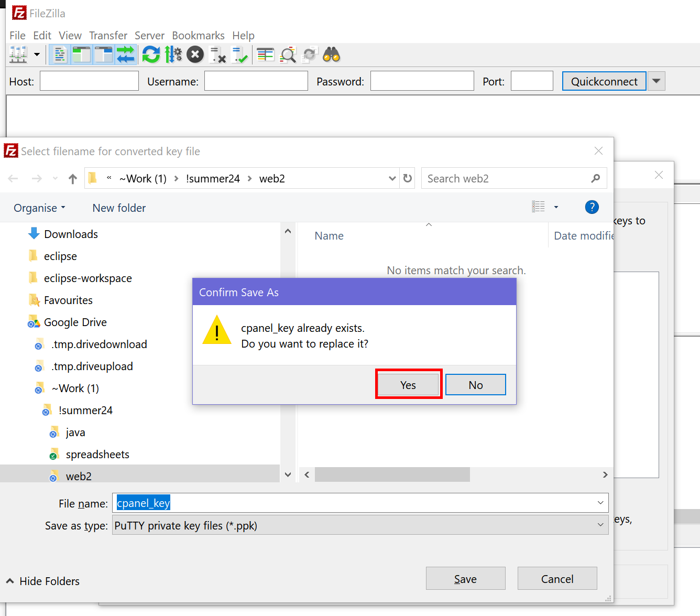Image resolution: width=700 pixels, height=616 pixels.
Task: Open recent locations dropdown chevron
Action: 55,179
